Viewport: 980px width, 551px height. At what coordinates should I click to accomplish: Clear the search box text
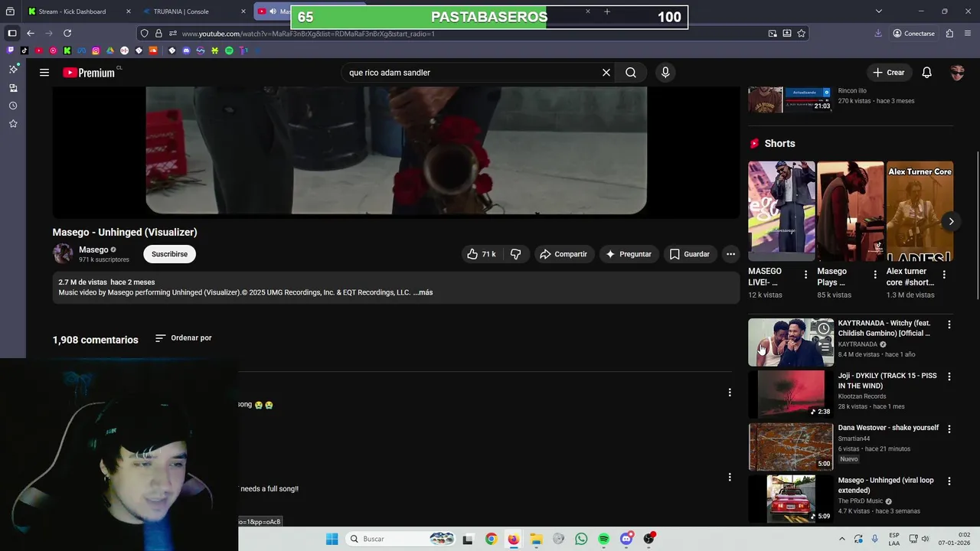pos(606,73)
